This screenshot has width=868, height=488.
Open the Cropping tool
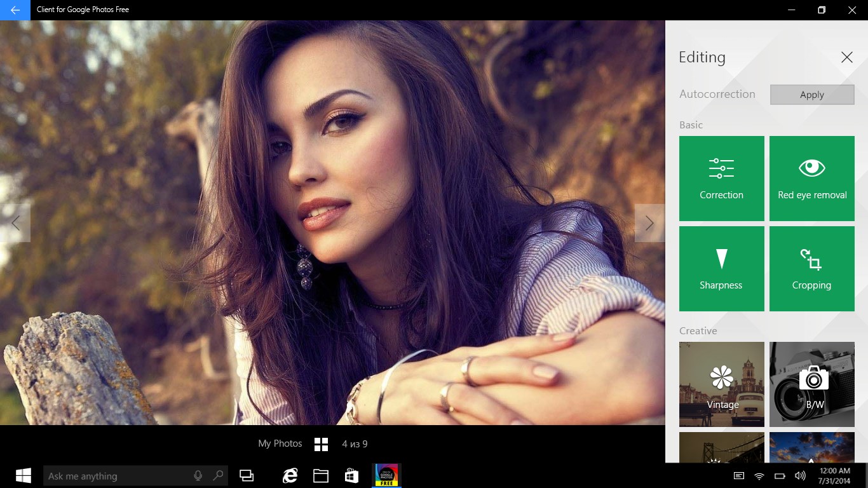812,269
